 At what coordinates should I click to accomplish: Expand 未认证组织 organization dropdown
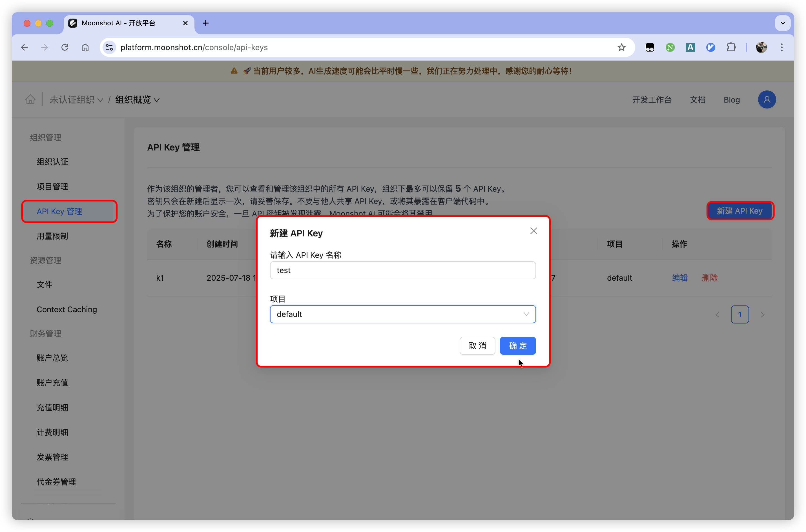[x=76, y=100]
